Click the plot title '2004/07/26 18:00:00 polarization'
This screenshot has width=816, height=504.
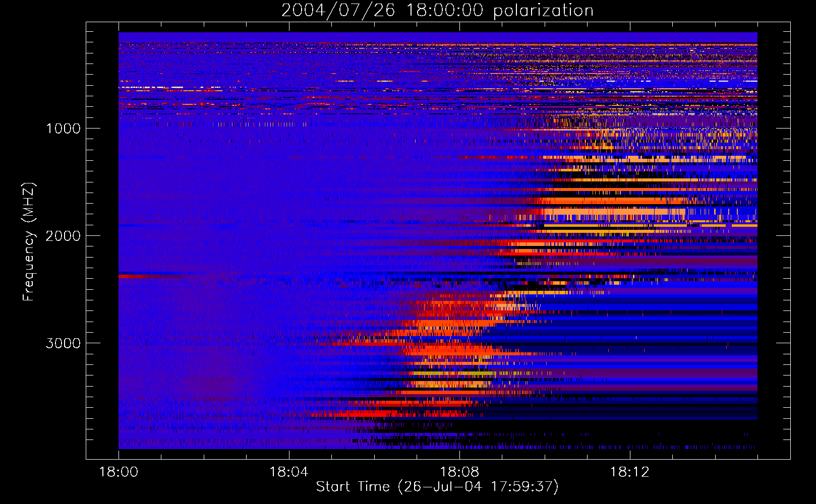[x=437, y=11]
